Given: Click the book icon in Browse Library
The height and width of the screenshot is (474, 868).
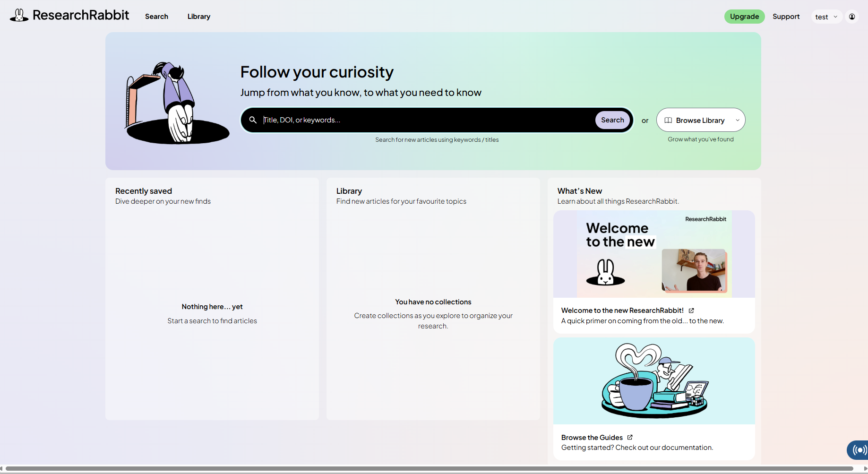Looking at the screenshot, I should click(668, 121).
